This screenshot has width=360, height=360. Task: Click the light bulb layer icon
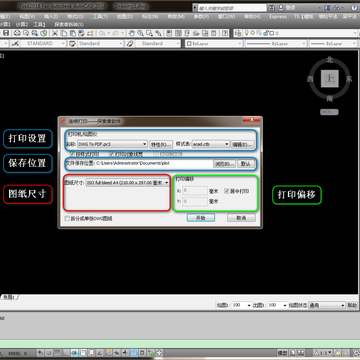[247, 33]
